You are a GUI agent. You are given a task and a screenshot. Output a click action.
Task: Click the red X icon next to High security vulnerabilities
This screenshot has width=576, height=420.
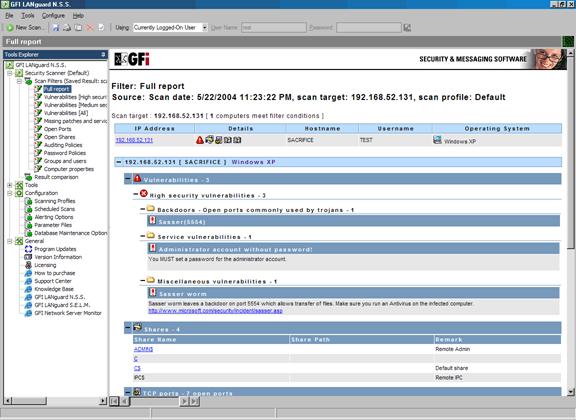(144, 194)
